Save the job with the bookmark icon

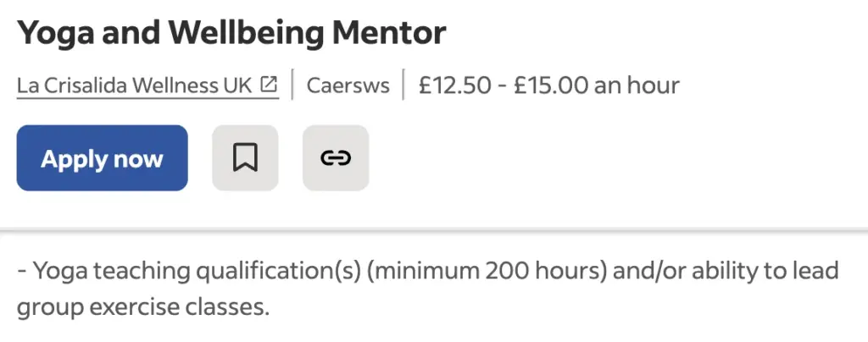point(245,158)
